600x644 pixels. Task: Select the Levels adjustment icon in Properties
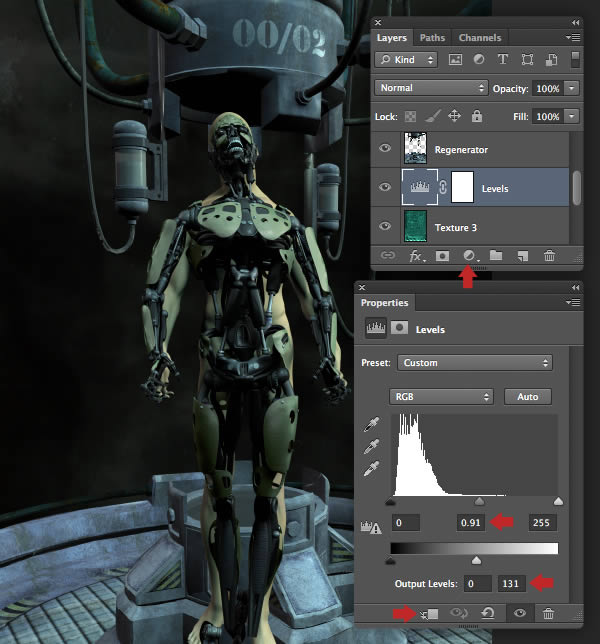pos(376,328)
